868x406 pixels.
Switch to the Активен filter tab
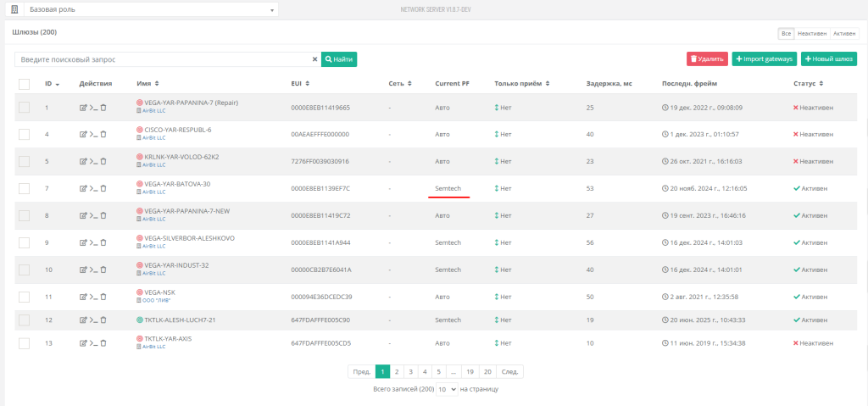(844, 33)
